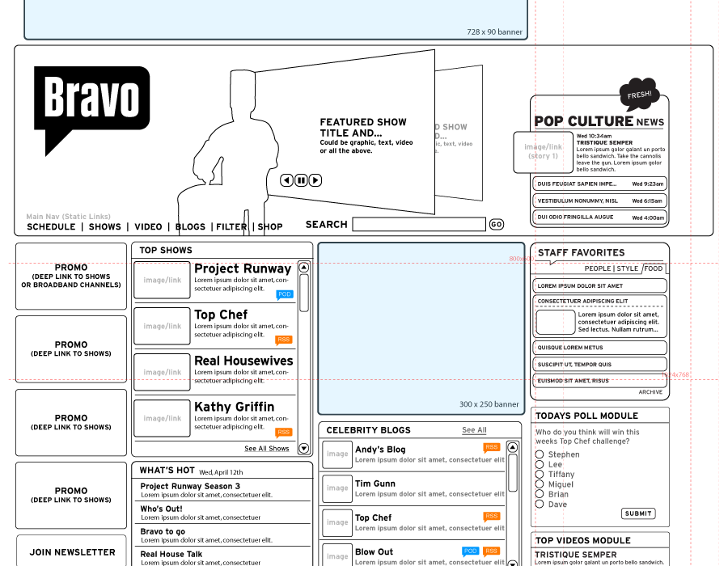Click the FRESH! badge on Pop Culture News
The image size is (728, 566).
click(639, 94)
